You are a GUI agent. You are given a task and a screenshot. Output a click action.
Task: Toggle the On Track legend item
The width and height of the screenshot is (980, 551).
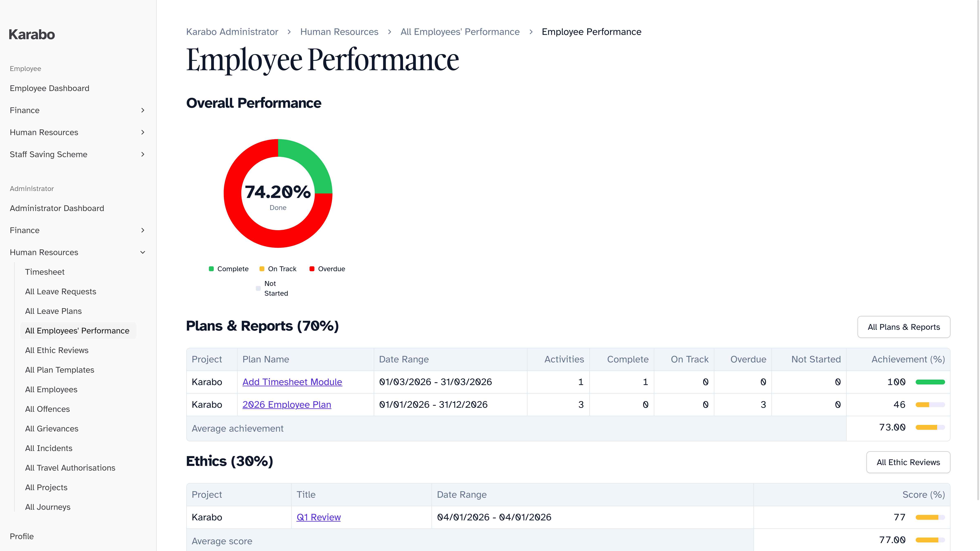coord(282,269)
